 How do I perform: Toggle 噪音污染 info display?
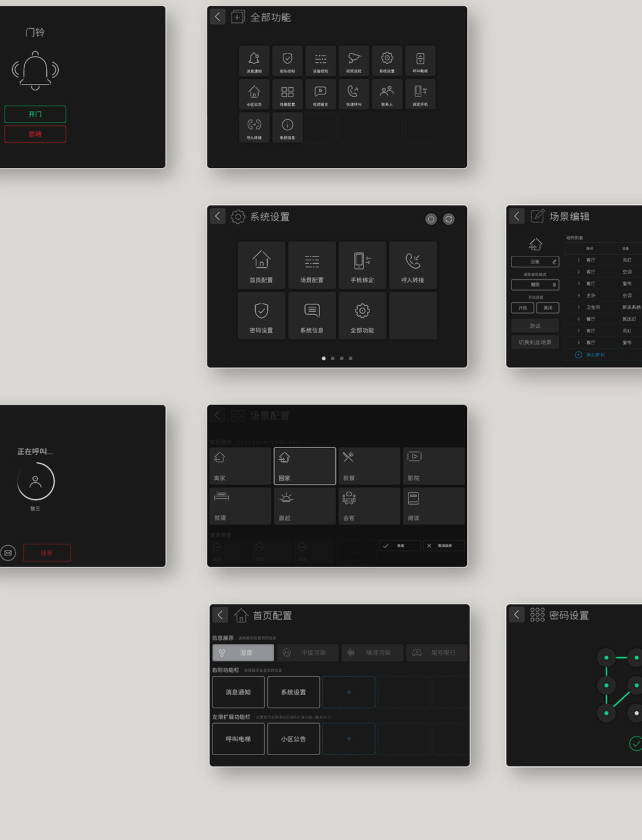point(372,653)
